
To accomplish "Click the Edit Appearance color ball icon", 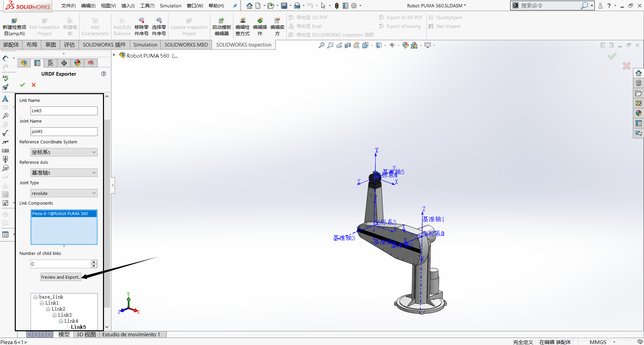I will click(x=406, y=45).
